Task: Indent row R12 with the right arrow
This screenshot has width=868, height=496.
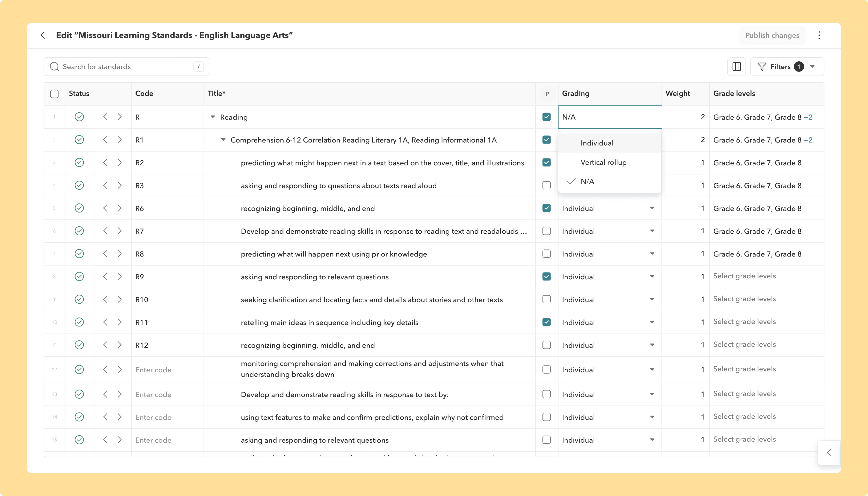Action: click(x=120, y=345)
